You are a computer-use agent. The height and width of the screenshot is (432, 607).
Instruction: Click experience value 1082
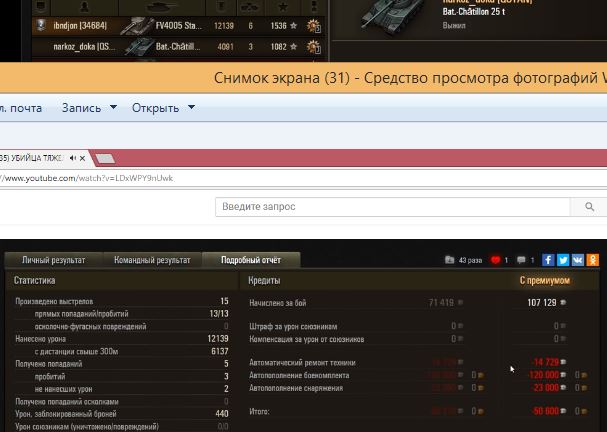278,47
